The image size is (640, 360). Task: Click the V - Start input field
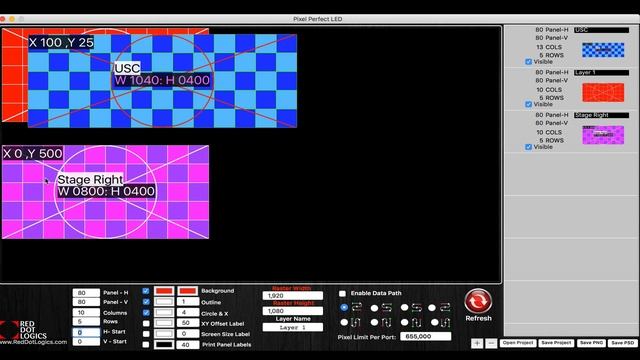(x=86, y=342)
